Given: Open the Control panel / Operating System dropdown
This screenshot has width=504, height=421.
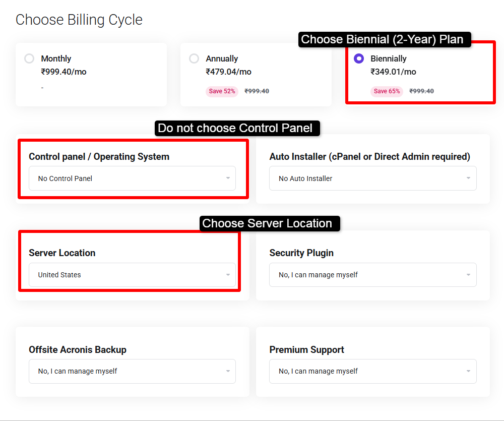Looking at the screenshot, I should (x=132, y=178).
